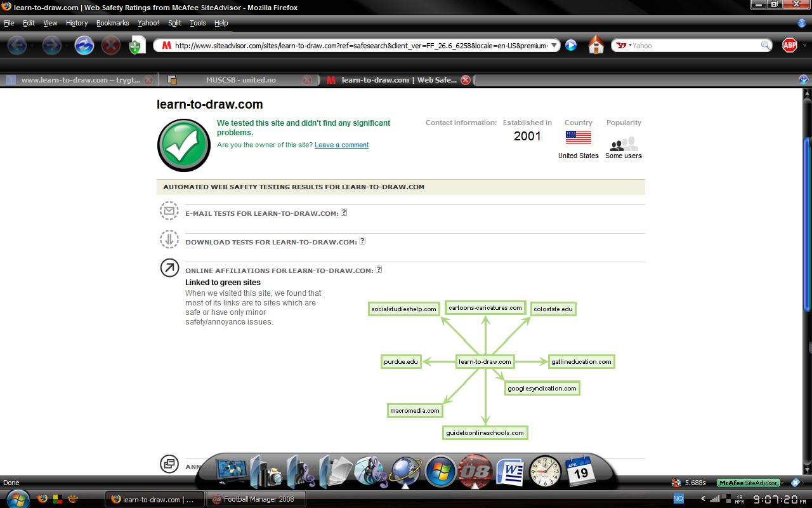This screenshot has width=812, height=508.
Task: Open the Tools menu
Action: [198, 23]
